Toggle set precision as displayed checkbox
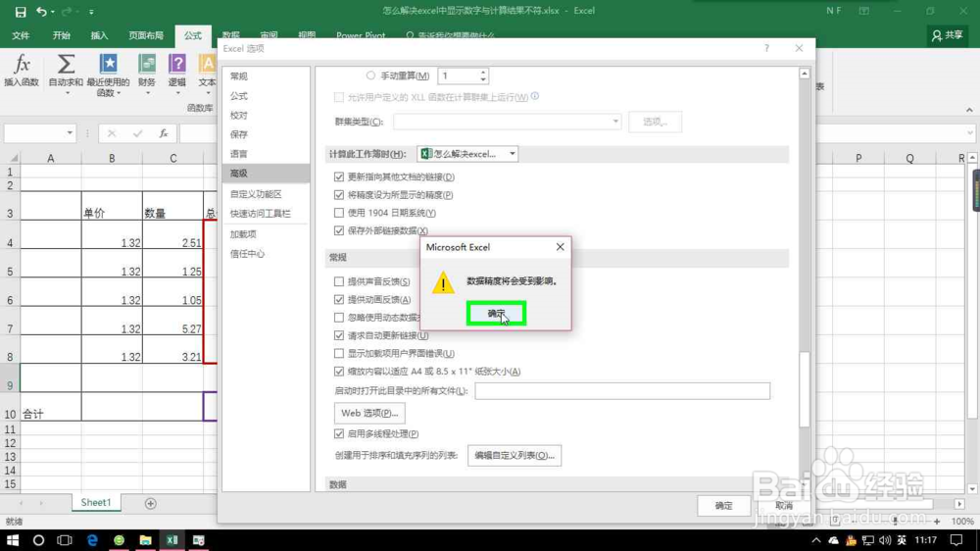 tap(339, 195)
